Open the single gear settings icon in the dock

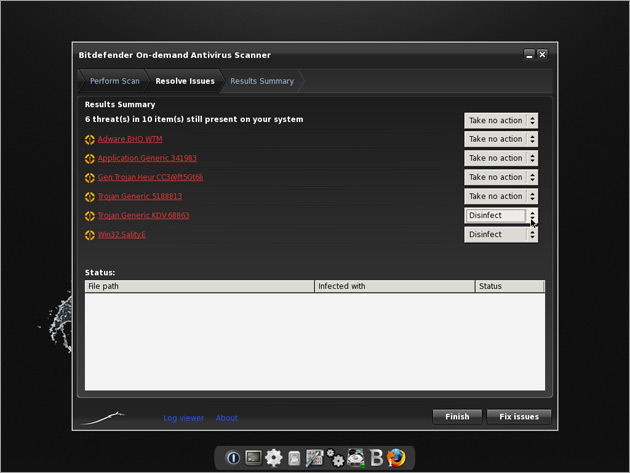click(x=274, y=458)
